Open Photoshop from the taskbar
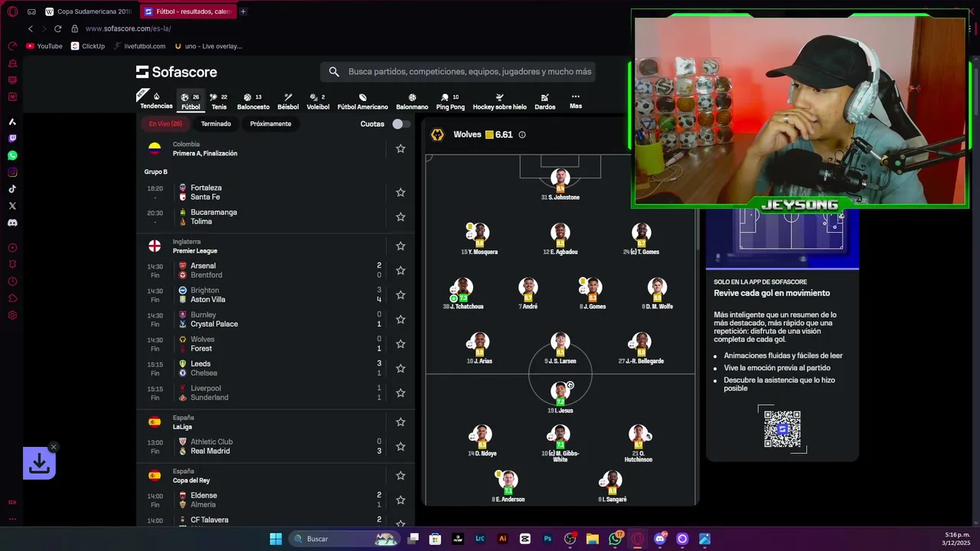Image resolution: width=980 pixels, height=551 pixels. pos(547,539)
